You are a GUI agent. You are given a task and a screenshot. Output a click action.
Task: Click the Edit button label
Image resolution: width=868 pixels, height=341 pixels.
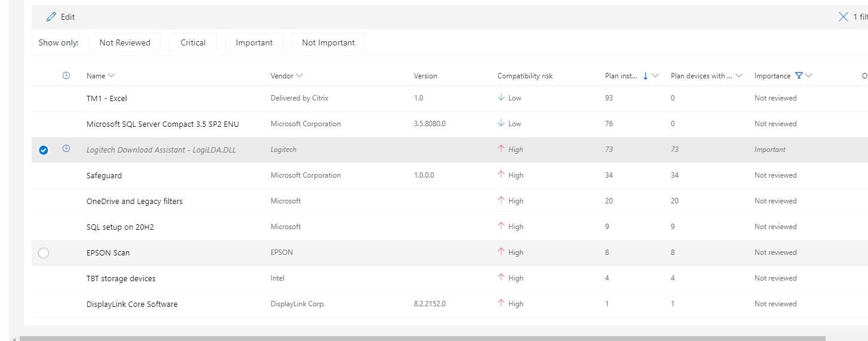point(68,17)
